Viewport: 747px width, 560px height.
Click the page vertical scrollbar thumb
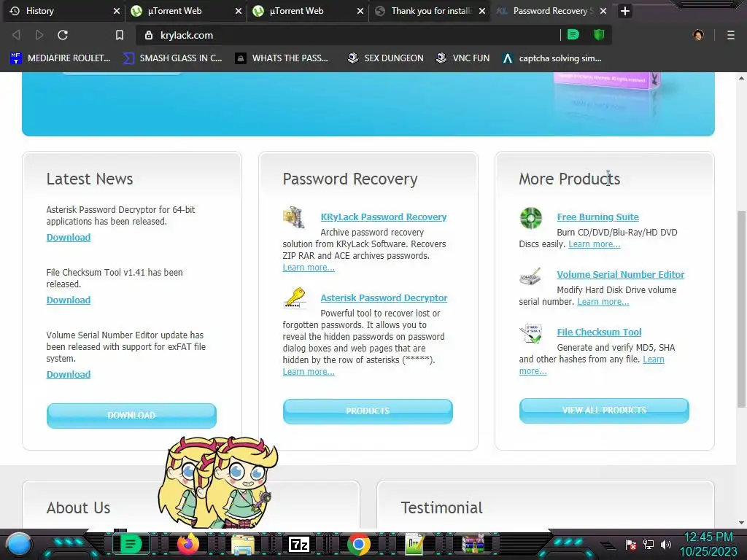click(742, 308)
